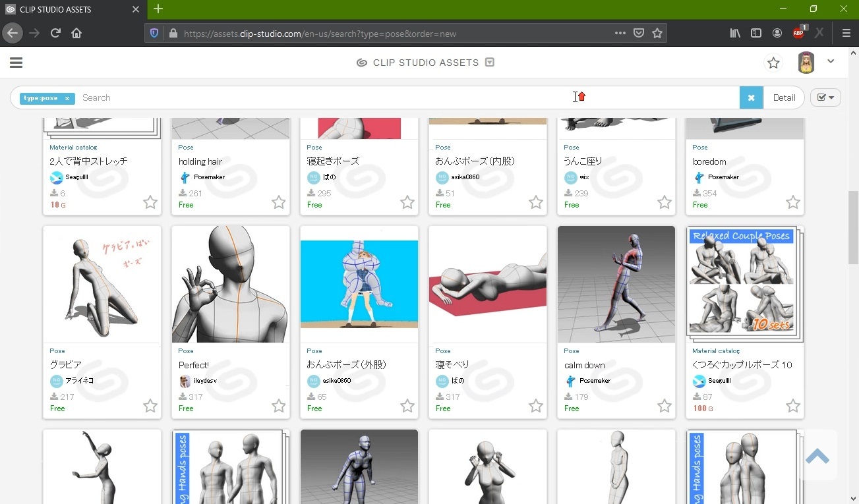Favorite the 'おんぶポーズ(内股)' pose
The height and width of the screenshot is (504, 859).
(536, 202)
